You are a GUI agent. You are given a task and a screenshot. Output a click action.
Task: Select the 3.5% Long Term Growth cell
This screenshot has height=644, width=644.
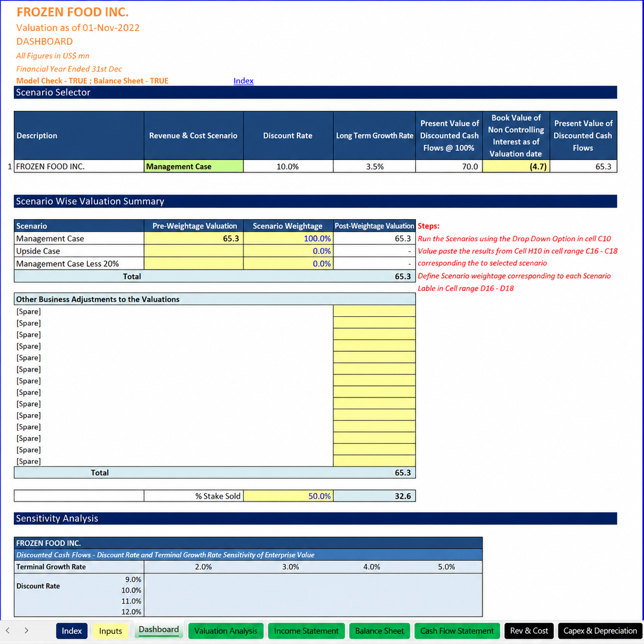coord(374,166)
